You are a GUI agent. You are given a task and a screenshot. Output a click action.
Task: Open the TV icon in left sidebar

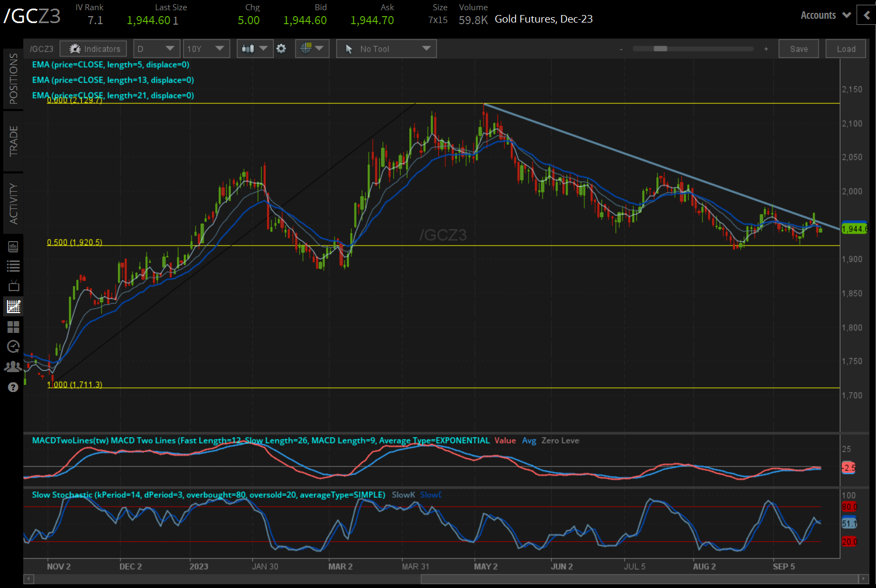click(x=13, y=286)
